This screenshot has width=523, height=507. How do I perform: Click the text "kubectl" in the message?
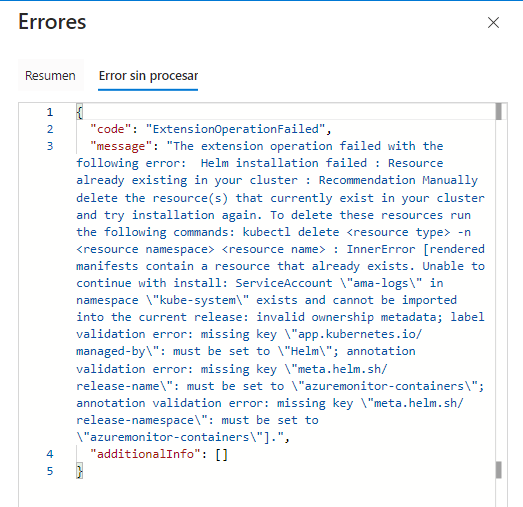(267, 232)
